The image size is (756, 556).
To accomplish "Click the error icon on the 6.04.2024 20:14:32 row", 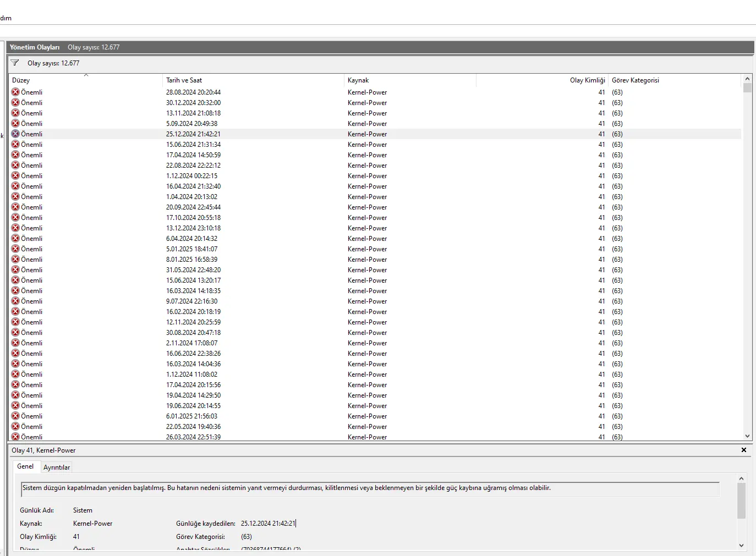I will (15, 238).
